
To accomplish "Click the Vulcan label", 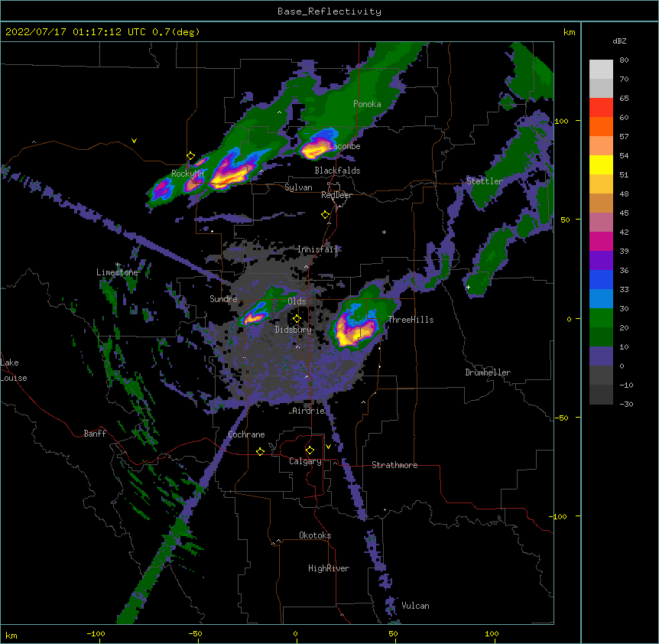I will [x=415, y=606].
